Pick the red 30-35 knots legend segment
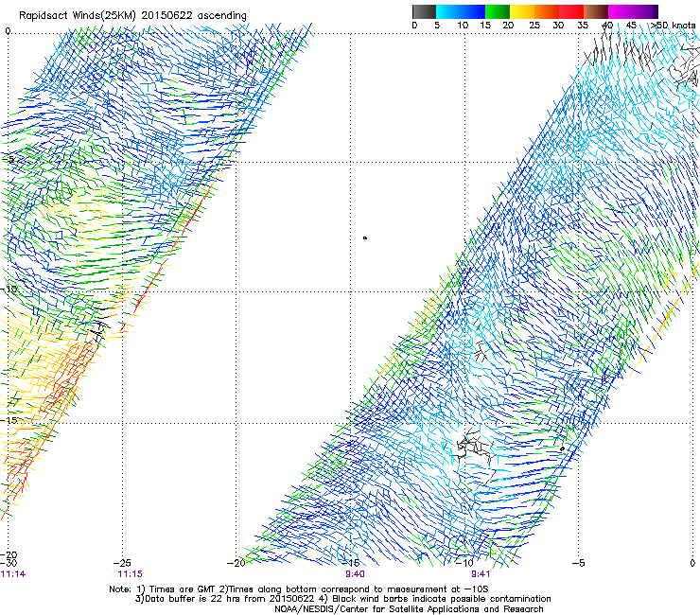Image resolution: width=700 pixels, height=615 pixels. [x=571, y=11]
